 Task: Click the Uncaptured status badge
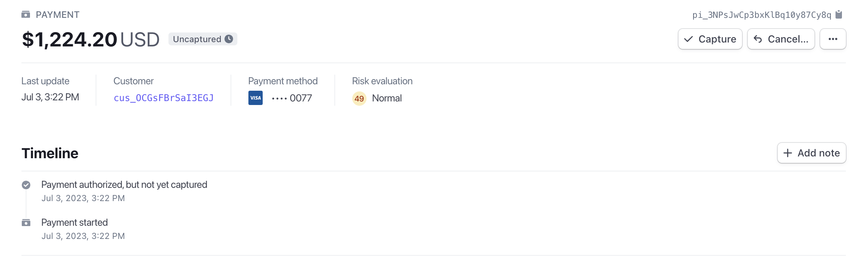pyautogui.click(x=197, y=39)
